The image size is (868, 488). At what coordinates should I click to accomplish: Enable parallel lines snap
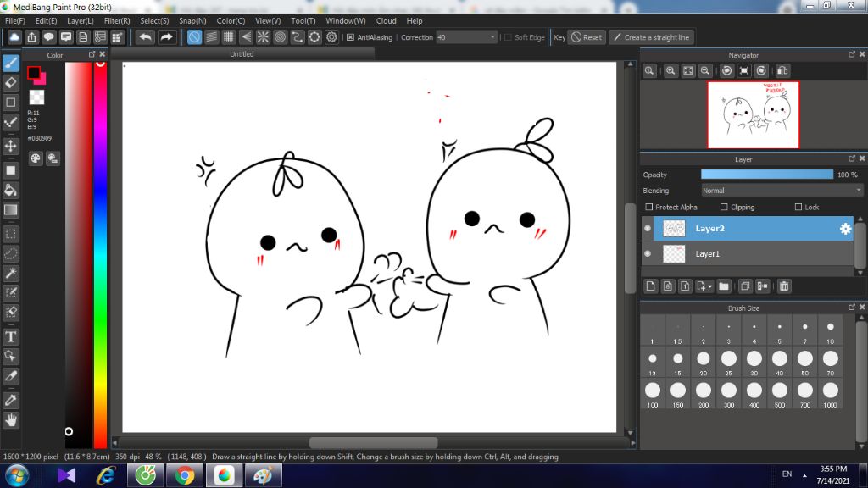click(x=211, y=37)
